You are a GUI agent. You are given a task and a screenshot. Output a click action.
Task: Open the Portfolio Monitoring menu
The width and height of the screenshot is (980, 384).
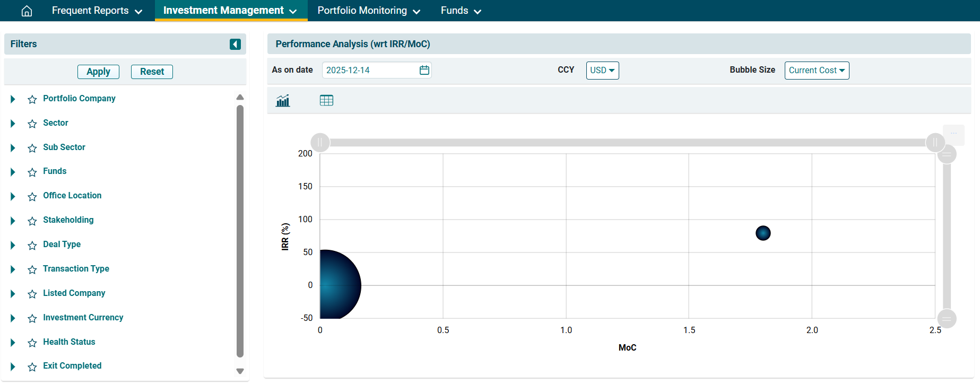pos(369,11)
